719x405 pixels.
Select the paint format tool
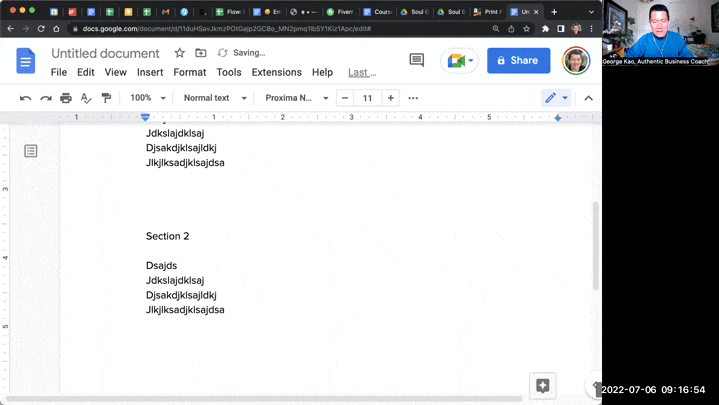(106, 98)
